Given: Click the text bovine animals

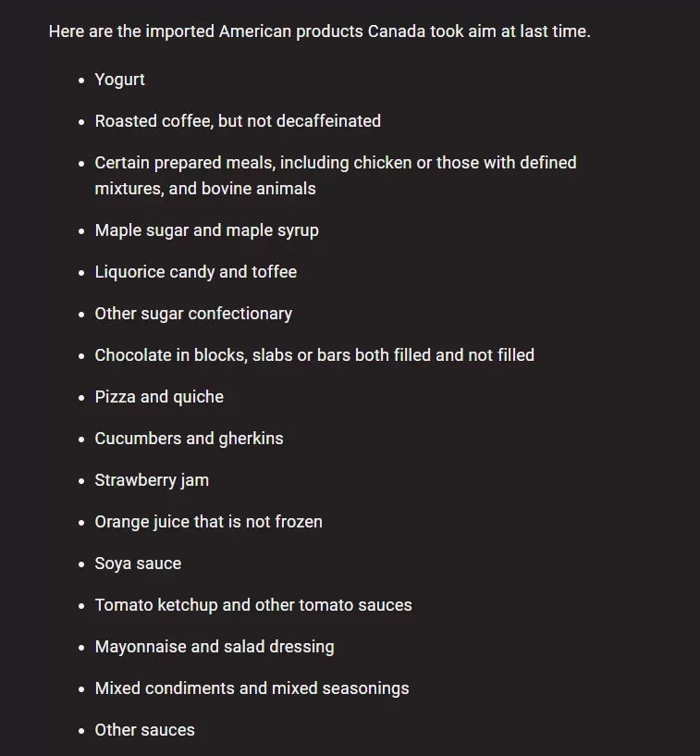Looking at the screenshot, I should pyautogui.click(x=259, y=189).
